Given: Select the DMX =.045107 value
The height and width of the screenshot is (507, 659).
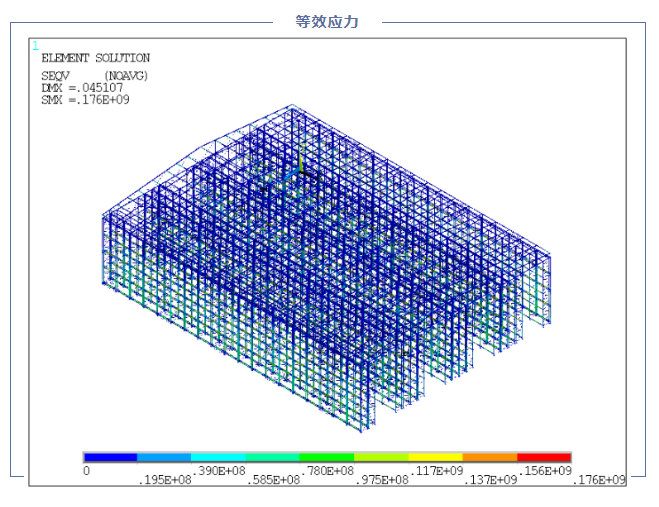Looking at the screenshot, I should (82, 88).
